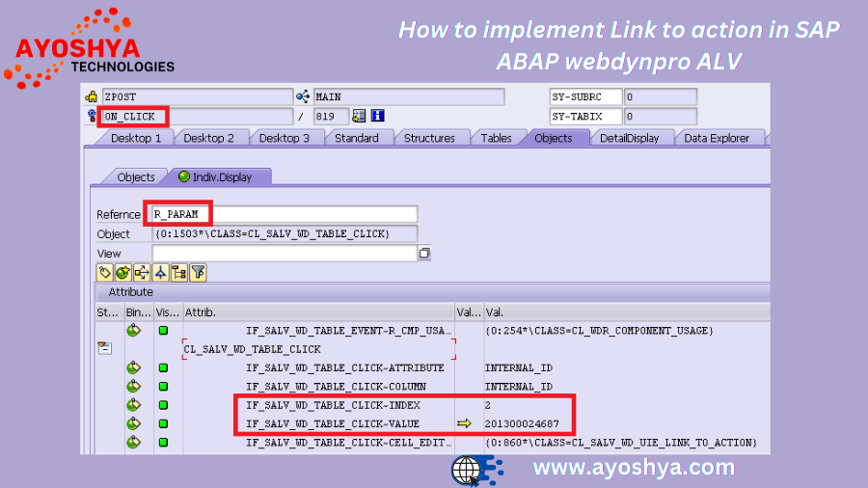Open the DetailDisplay tab
Viewport: 868px width, 488px height.
[x=630, y=138]
